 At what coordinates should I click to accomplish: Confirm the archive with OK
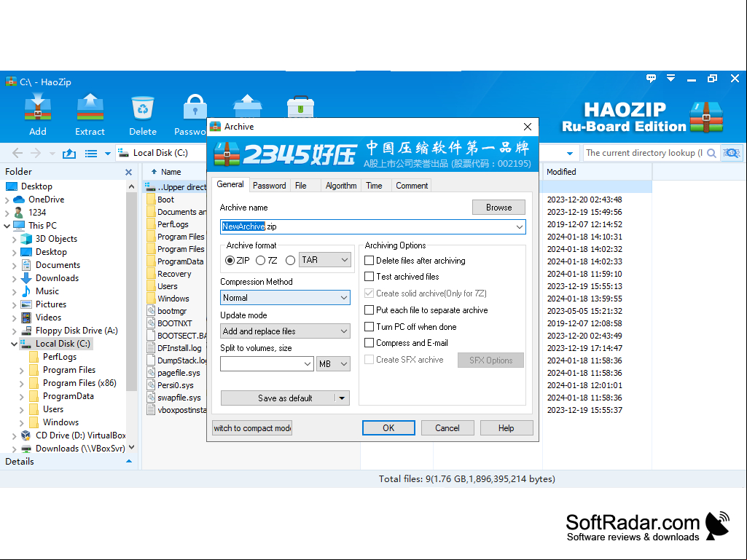click(388, 428)
